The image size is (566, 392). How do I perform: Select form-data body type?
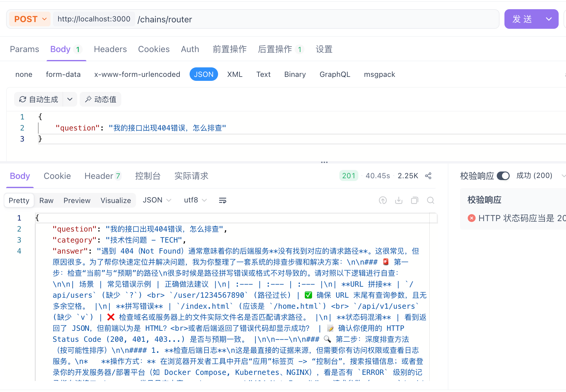(63, 74)
